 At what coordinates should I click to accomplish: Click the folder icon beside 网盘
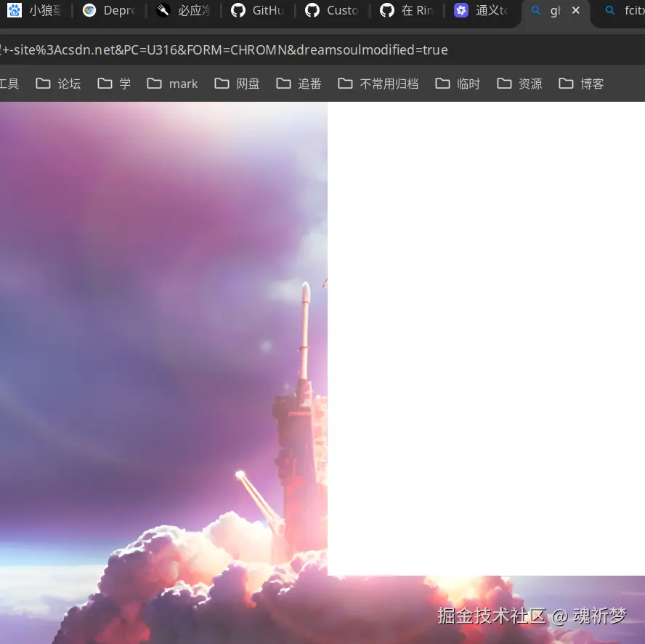[x=222, y=84]
